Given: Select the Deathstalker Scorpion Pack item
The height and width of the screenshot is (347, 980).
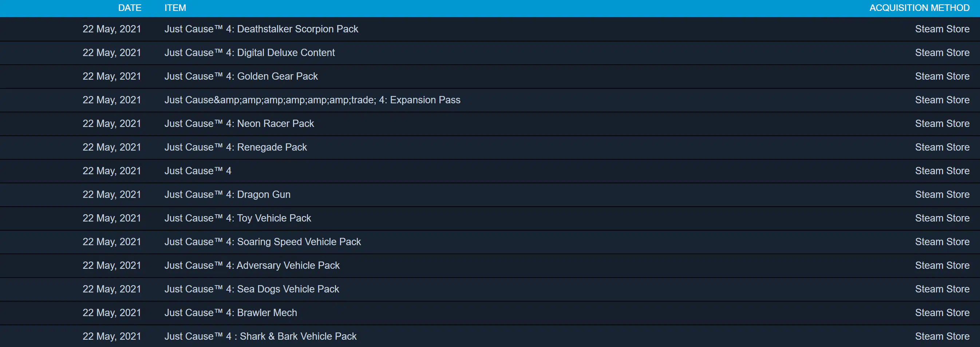Looking at the screenshot, I should tap(261, 29).
